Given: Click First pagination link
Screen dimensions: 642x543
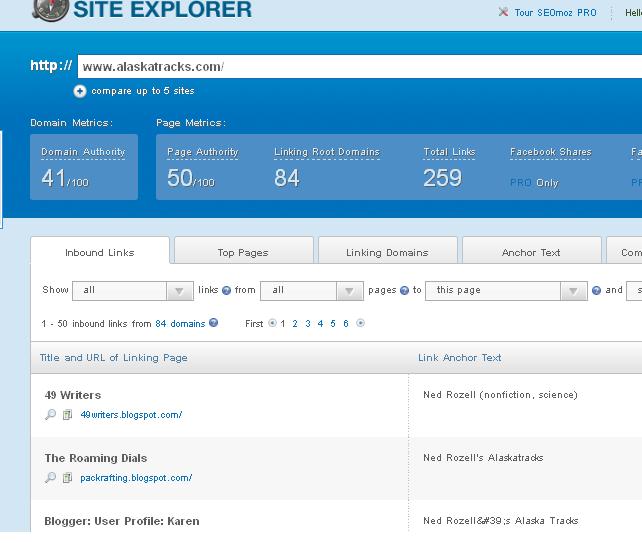Looking at the screenshot, I should [x=254, y=324].
